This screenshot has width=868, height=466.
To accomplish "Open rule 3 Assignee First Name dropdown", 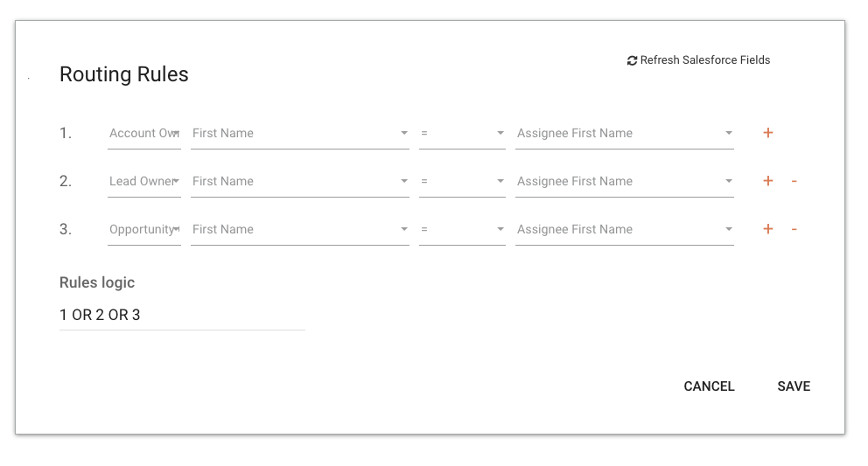I will (x=624, y=230).
